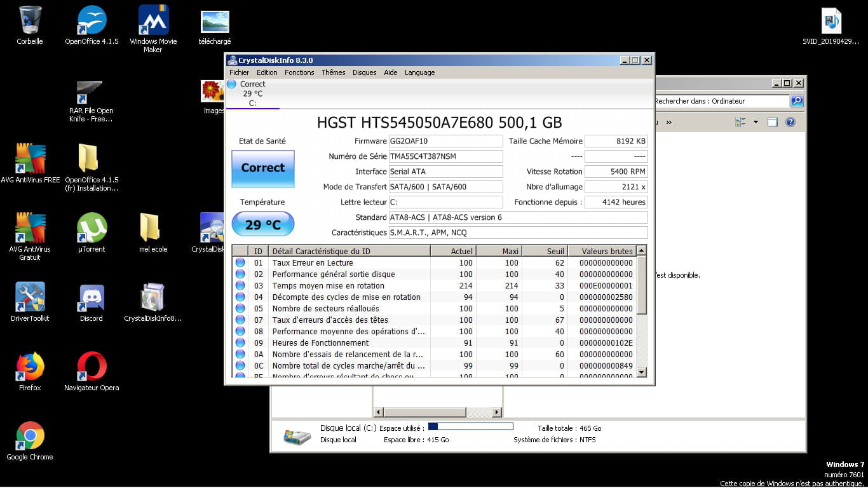Open AVG AntiVirus FREE shortcut

30,160
